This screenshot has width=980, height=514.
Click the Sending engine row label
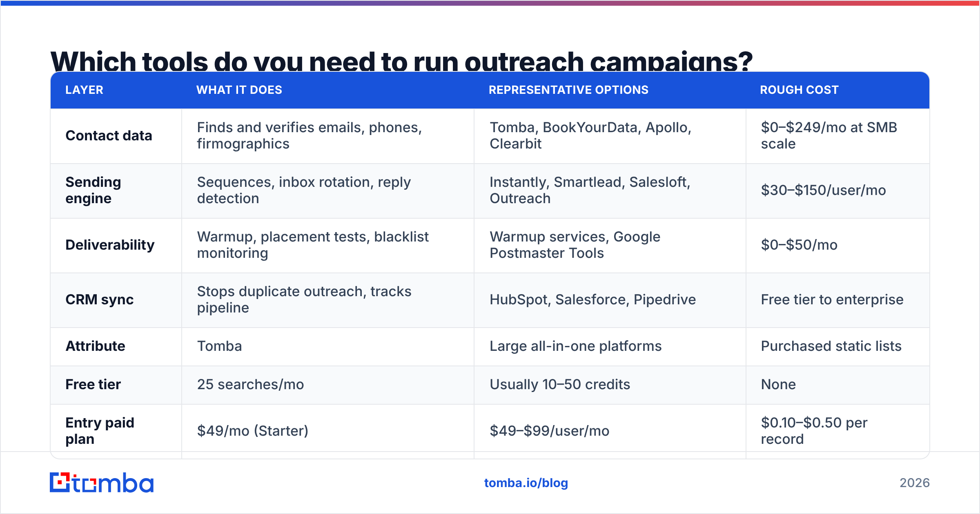click(x=93, y=190)
